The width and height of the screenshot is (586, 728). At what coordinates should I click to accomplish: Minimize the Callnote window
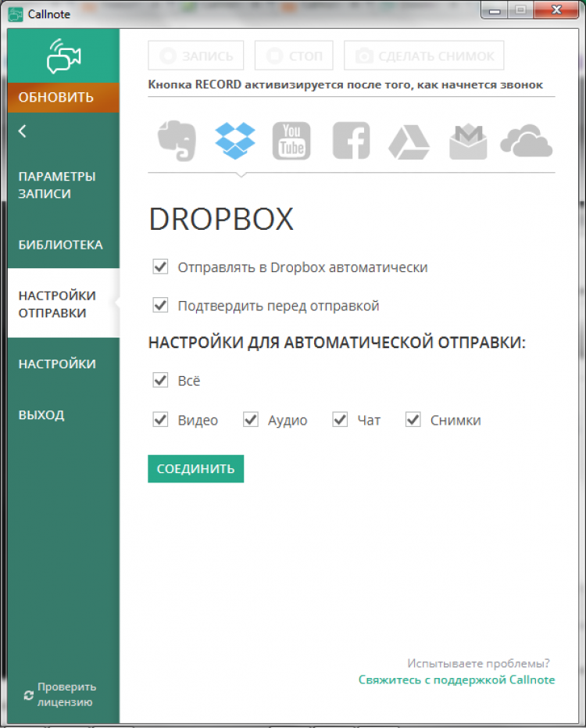point(495,10)
